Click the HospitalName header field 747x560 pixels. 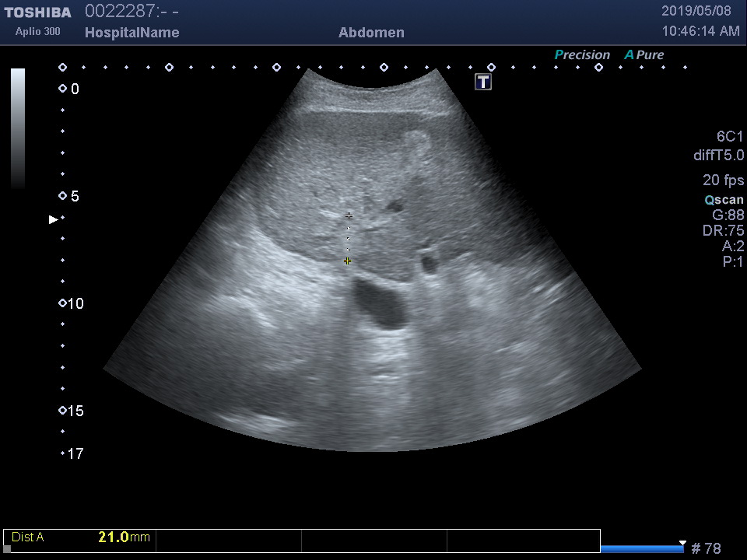pyautogui.click(x=132, y=33)
